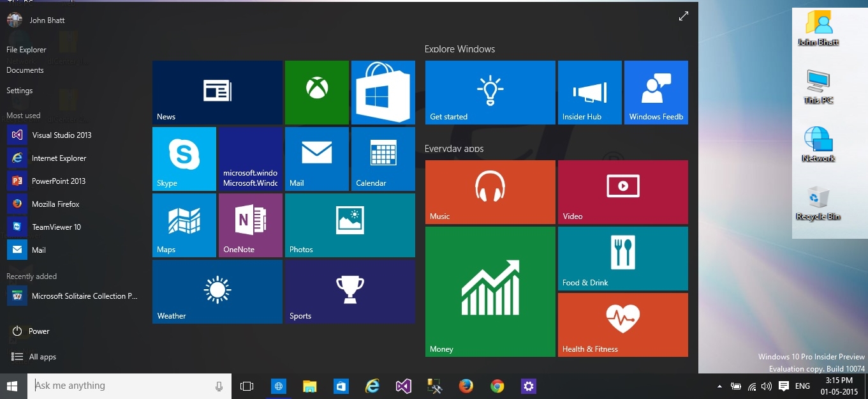Open Task View on taskbar

click(x=247, y=386)
